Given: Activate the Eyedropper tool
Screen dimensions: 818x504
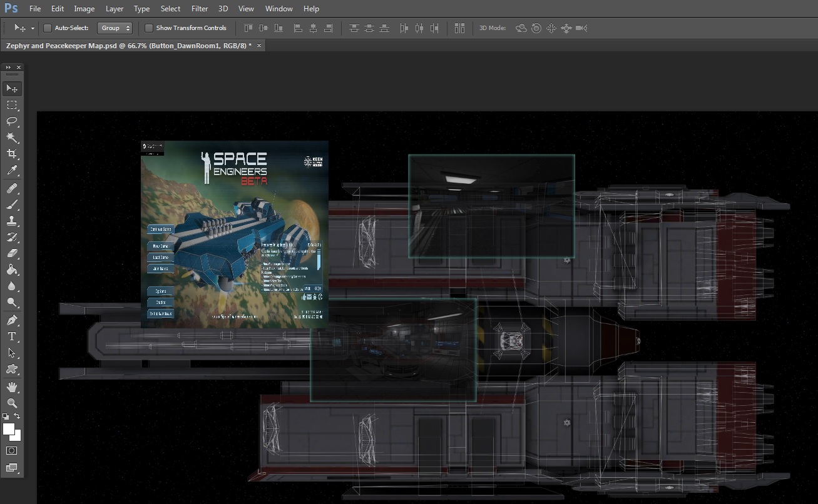Looking at the screenshot, I should 12,170.
